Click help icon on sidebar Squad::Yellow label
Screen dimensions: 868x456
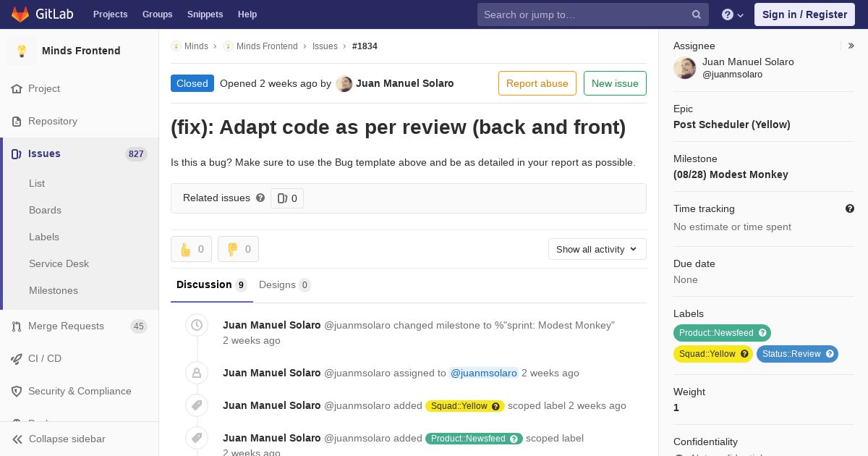[744, 354]
